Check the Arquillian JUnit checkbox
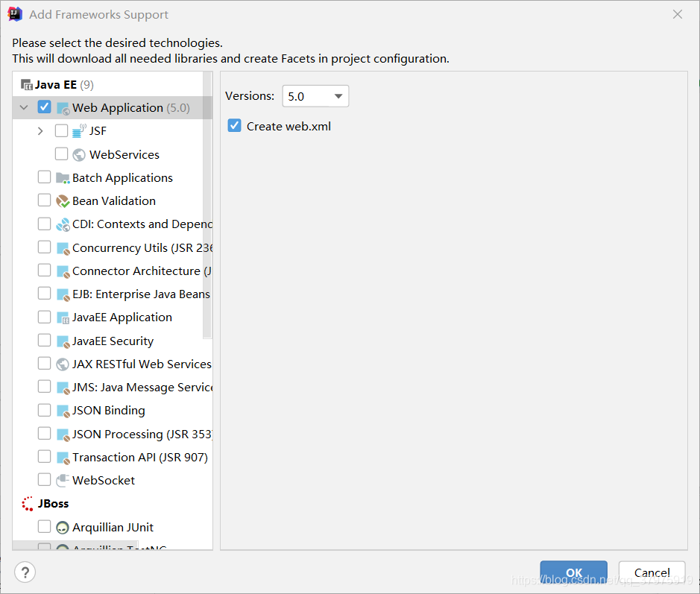 [x=44, y=527]
